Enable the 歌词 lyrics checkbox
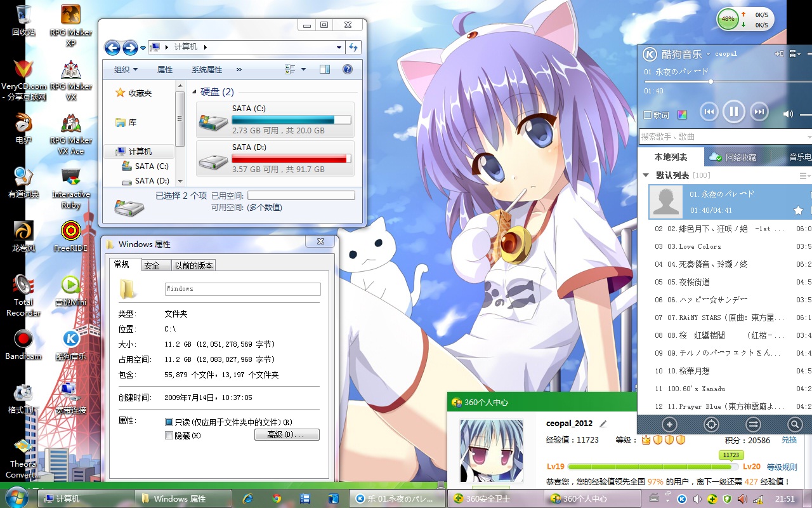 [x=648, y=115]
